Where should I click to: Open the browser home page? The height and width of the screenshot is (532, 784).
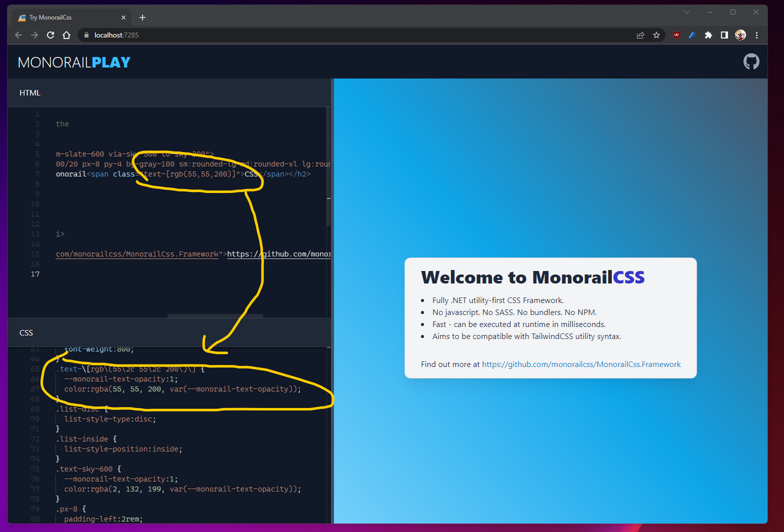pyautogui.click(x=66, y=35)
